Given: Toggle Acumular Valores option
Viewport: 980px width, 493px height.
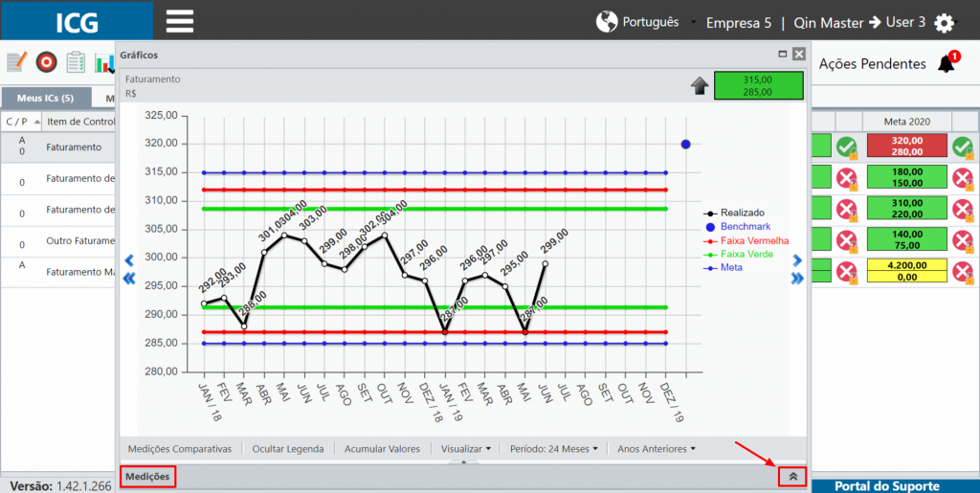Looking at the screenshot, I should (x=382, y=449).
